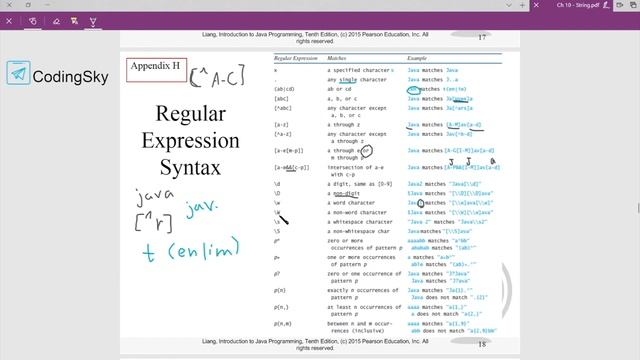Exit web notes with the toolbar X
Viewport: 640px width, 360px height.
[9, 21]
